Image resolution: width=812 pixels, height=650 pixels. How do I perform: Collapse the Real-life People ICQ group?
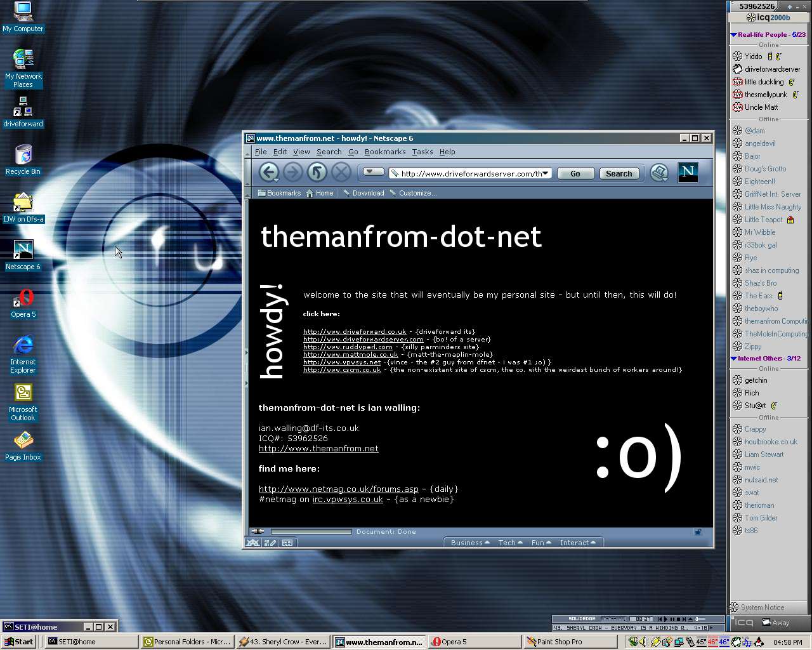(733, 35)
